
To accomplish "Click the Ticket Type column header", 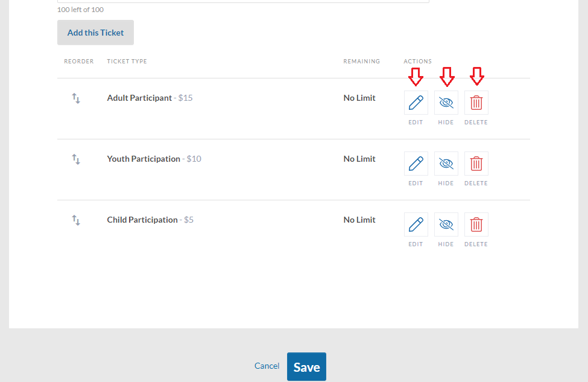I will click(x=127, y=61).
